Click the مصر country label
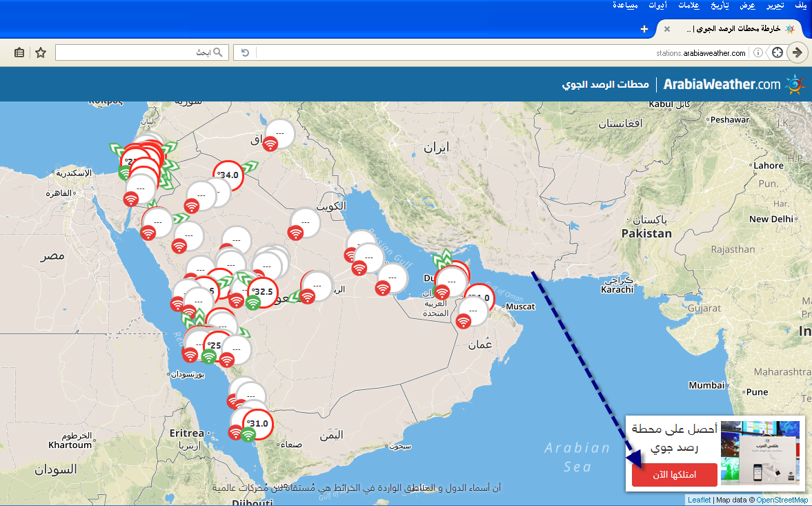The image size is (812, 506). 52,256
